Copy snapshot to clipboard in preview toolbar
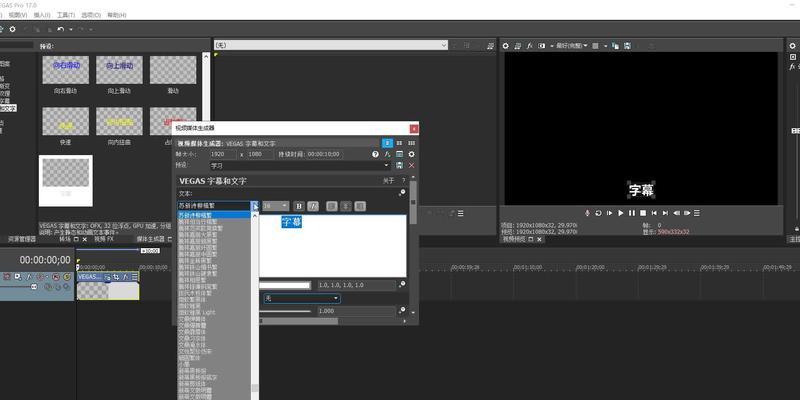The width and height of the screenshot is (800, 400). pyautogui.click(x=615, y=46)
